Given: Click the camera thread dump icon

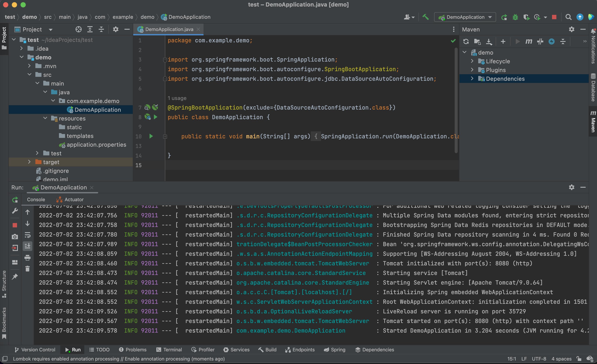Looking at the screenshot, I should [x=15, y=237].
